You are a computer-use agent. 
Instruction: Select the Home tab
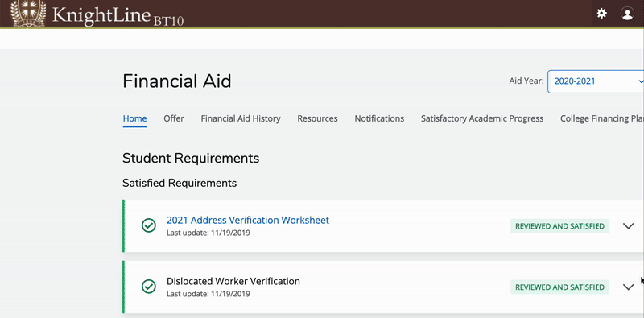click(x=134, y=118)
